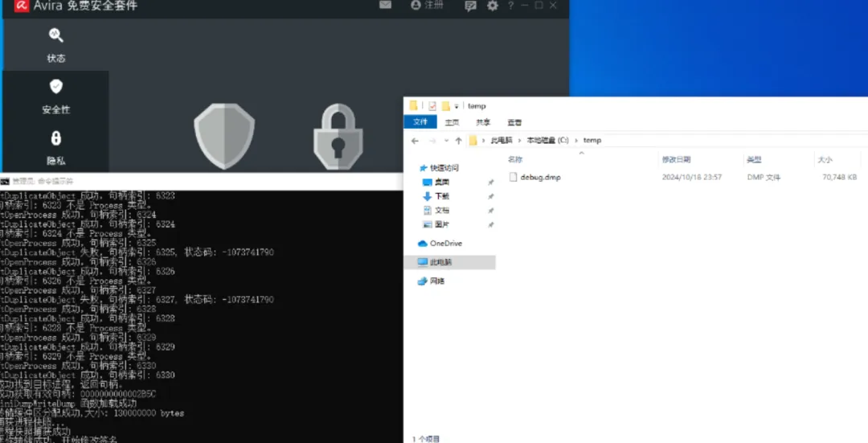Go up one folder level

click(458, 141)
